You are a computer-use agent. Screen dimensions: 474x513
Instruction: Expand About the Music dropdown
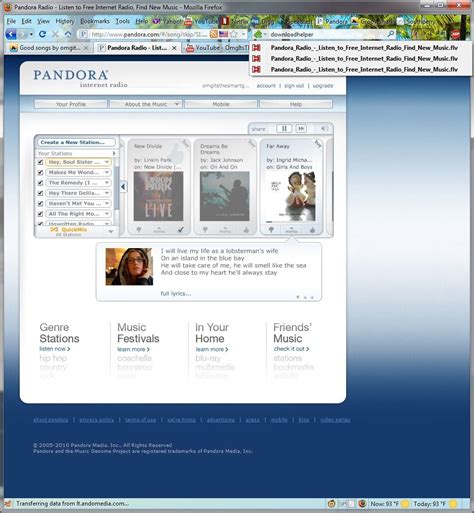click(x=146, y=104)
